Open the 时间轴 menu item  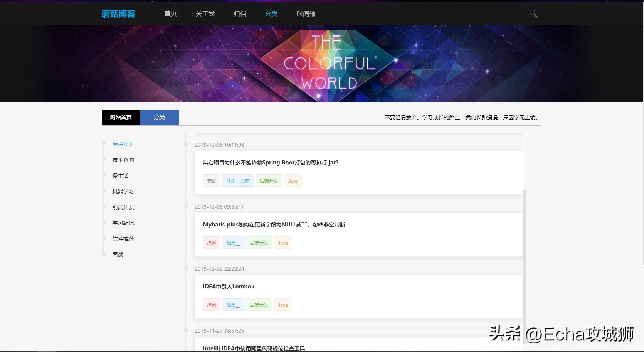(x=306, y=13)
